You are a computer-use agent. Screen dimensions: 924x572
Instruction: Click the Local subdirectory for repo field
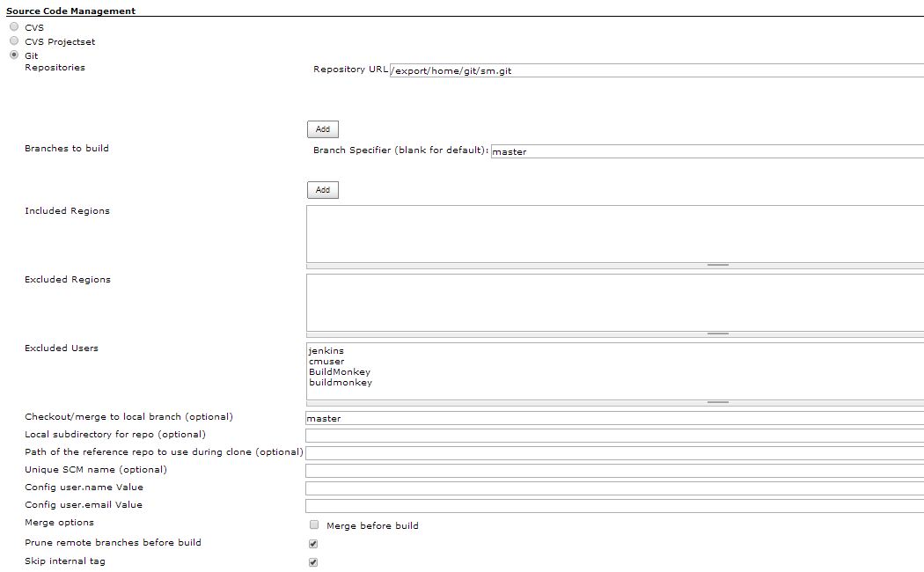[614, 435]
